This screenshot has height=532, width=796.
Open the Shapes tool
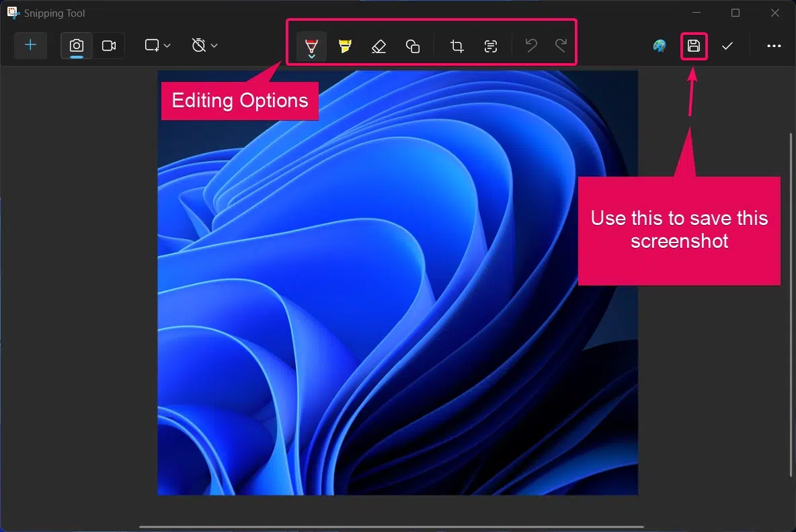click(413, 46)
